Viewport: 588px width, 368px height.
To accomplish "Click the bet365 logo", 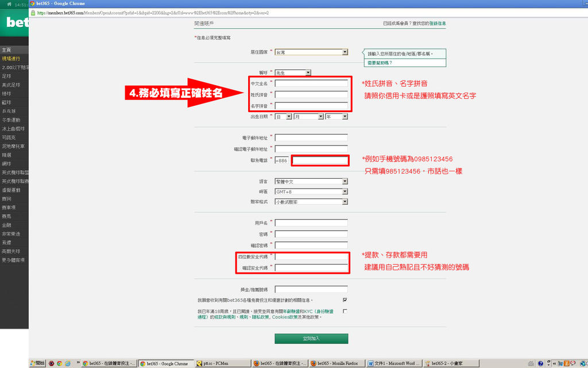I will point(17,23).
